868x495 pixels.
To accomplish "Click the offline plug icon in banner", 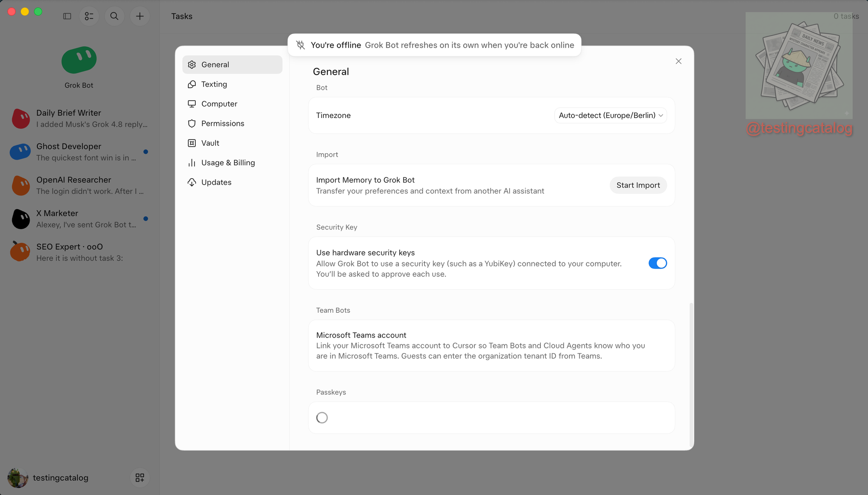I will pos(300,45).
